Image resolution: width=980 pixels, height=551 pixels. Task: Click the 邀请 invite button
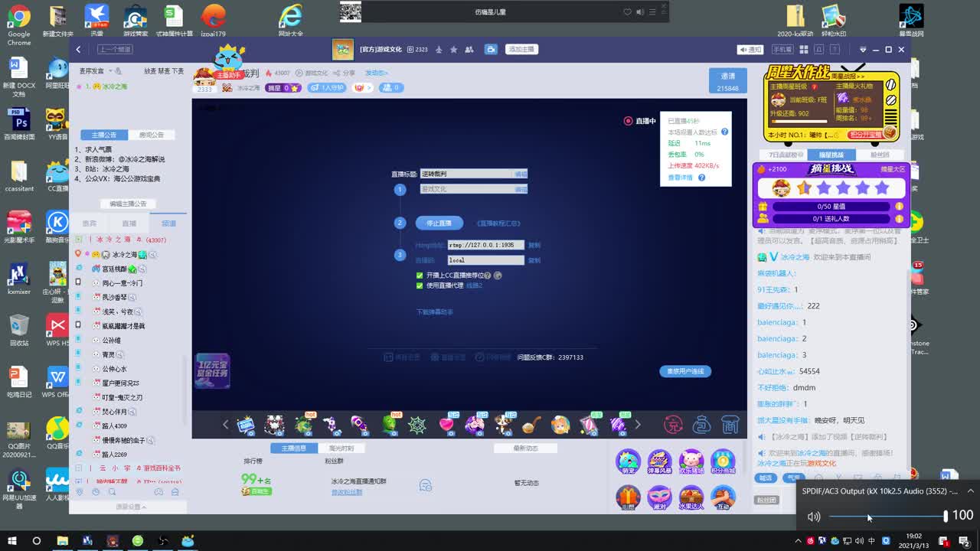click(x=727, y=81)
